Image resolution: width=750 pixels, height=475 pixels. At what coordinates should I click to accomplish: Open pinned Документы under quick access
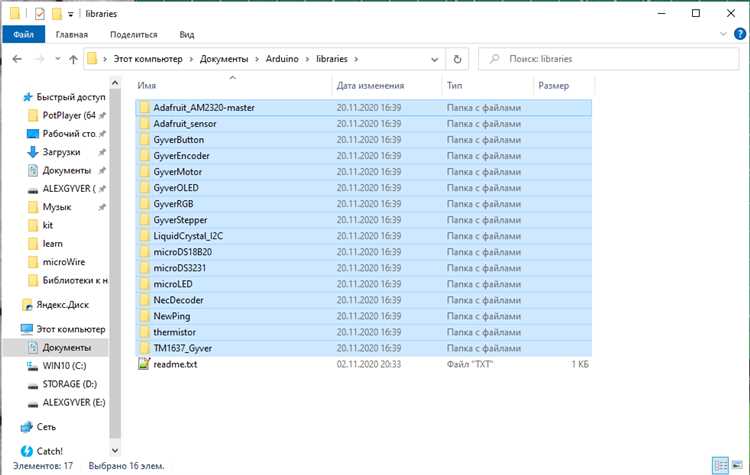pos(67,170)
